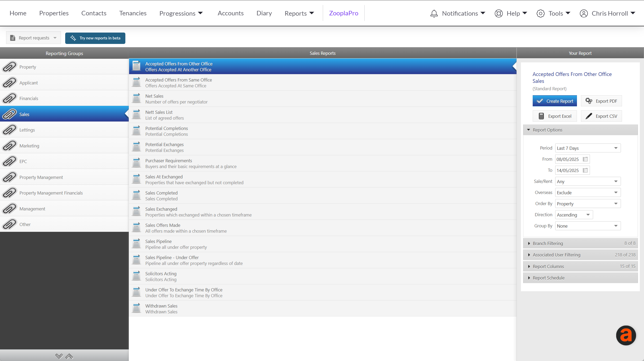Select Sales Pipeline - Under Offer report
The image size is (644, 361).
click(323, 260)
